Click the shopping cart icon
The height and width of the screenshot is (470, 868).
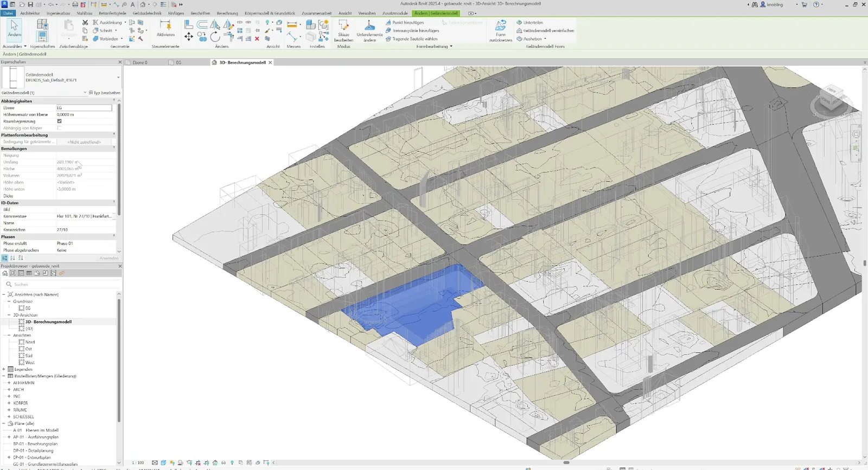point(804,4)
